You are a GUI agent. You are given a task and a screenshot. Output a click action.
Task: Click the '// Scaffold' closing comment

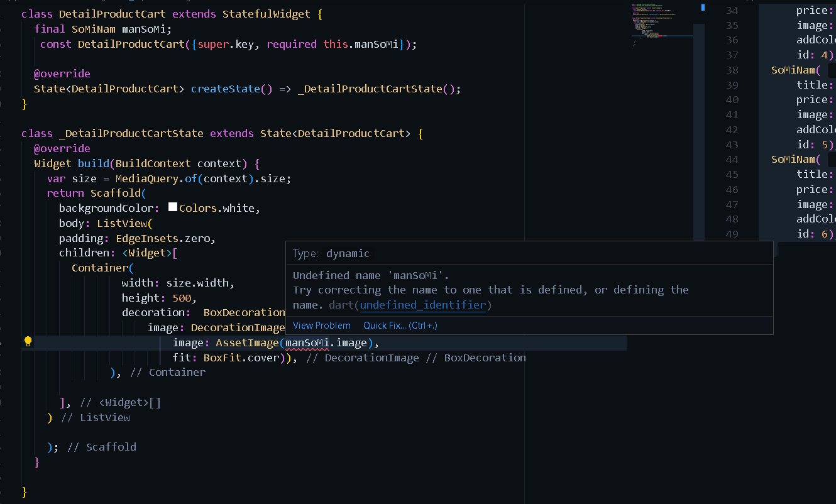click(102, 447)
